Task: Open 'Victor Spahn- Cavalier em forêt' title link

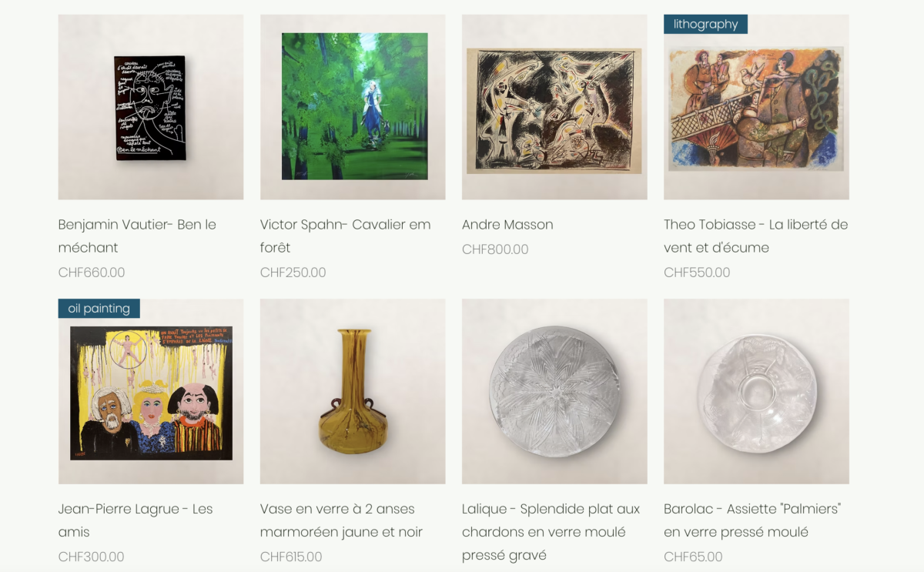Action: click(x=345, y=236)
